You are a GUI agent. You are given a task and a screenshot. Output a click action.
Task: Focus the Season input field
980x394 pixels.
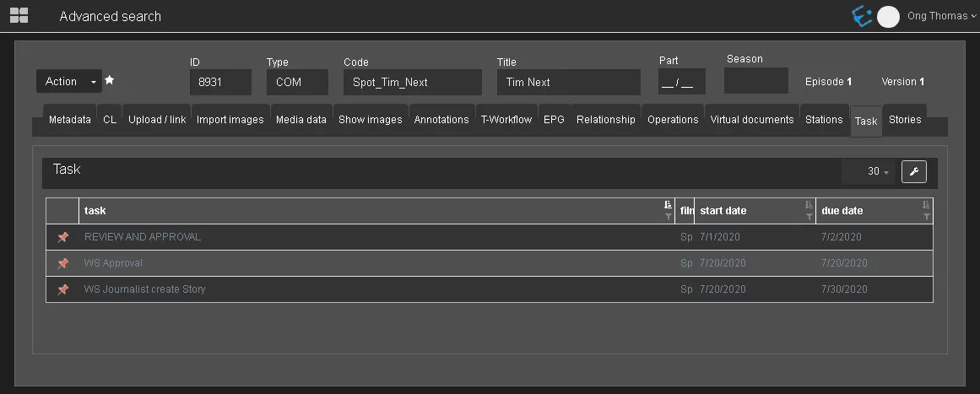click(755, 81)
